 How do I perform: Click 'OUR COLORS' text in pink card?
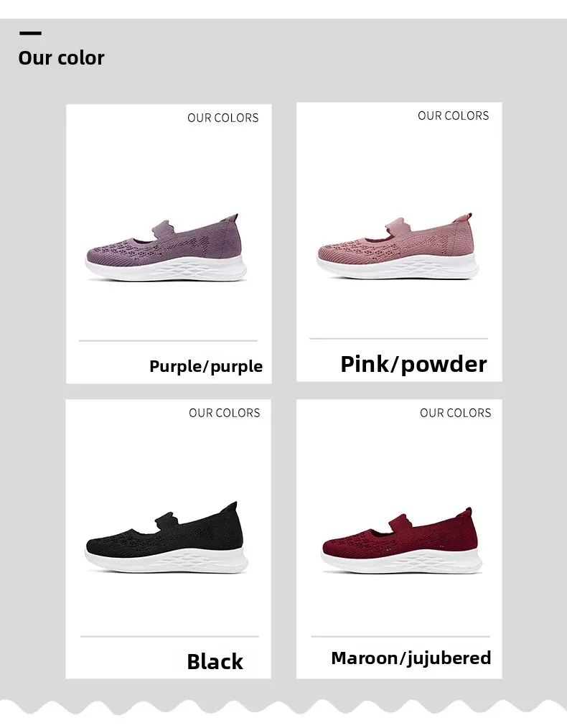[x=454, y=116]
